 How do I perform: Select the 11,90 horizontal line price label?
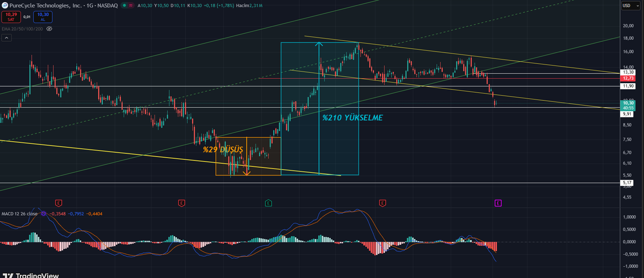[627, 86]
